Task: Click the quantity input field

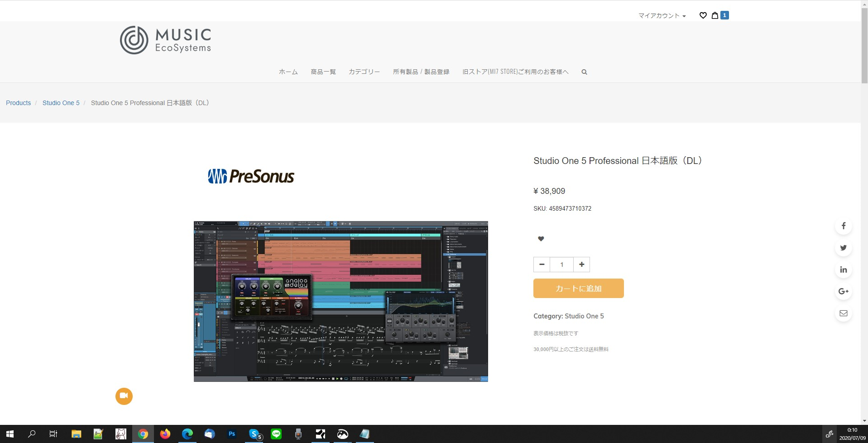Action: click(561, 265)
